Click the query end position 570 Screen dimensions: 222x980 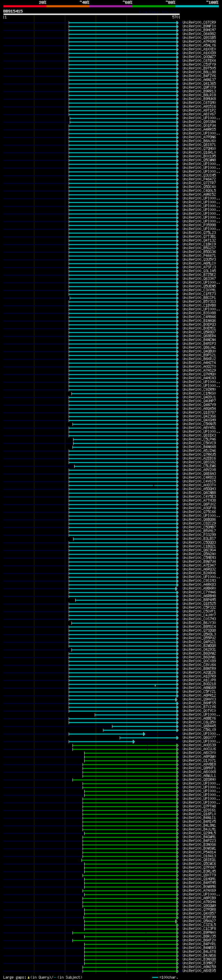tap(175, 17)
